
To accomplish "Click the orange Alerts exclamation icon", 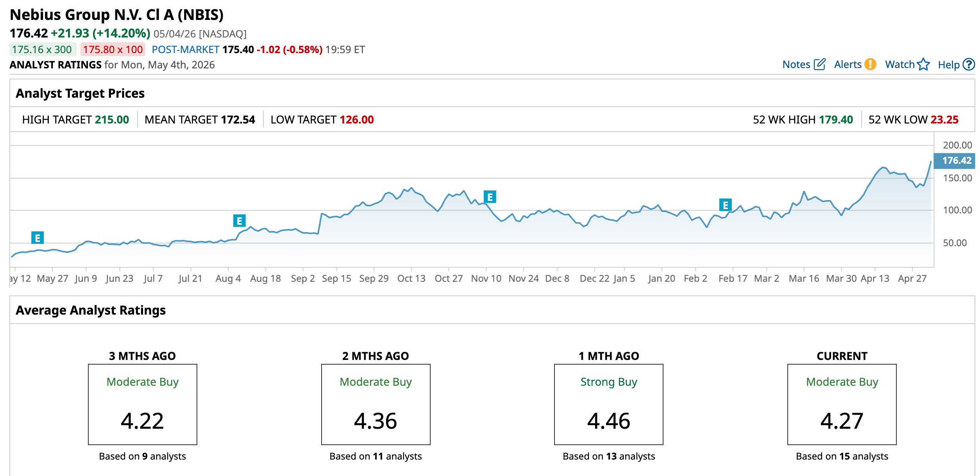I will click(870, 64).
